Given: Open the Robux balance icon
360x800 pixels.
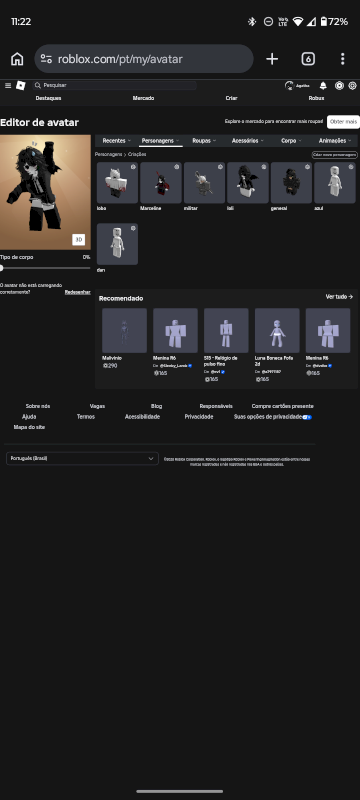Looking at the screenshot, I should [339, 85].
